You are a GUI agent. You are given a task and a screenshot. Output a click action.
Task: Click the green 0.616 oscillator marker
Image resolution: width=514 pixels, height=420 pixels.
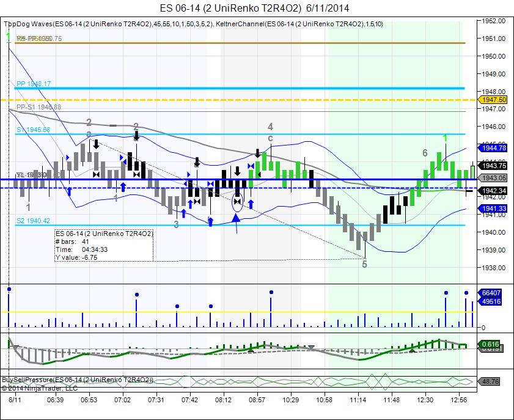point(490,344)
